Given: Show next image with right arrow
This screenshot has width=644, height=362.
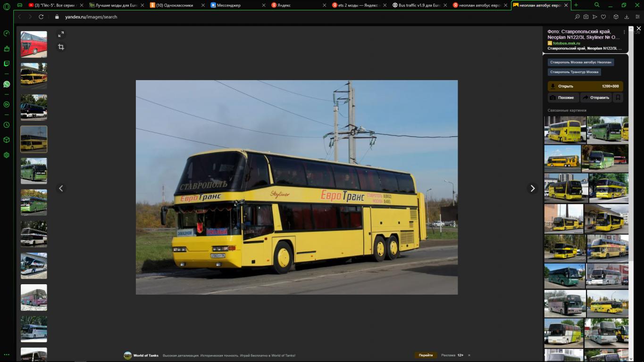Looking at the screenshot, I should (532, 189).
